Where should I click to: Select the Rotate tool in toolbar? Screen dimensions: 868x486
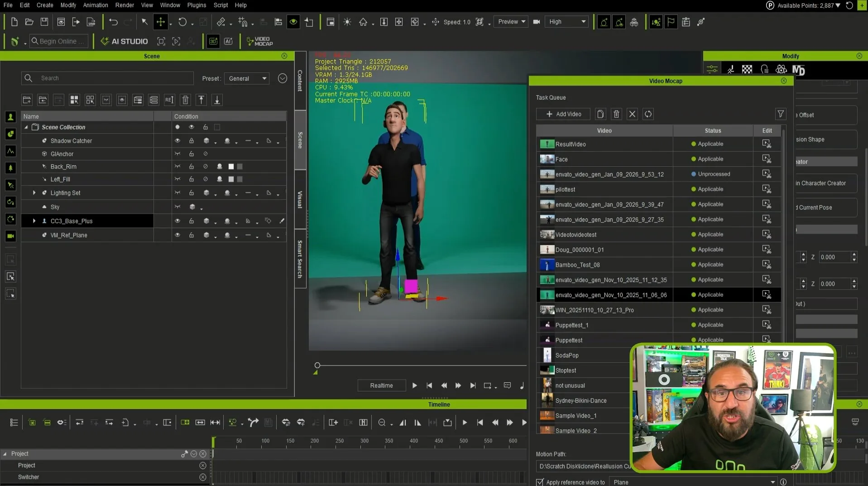click(182, 22)
